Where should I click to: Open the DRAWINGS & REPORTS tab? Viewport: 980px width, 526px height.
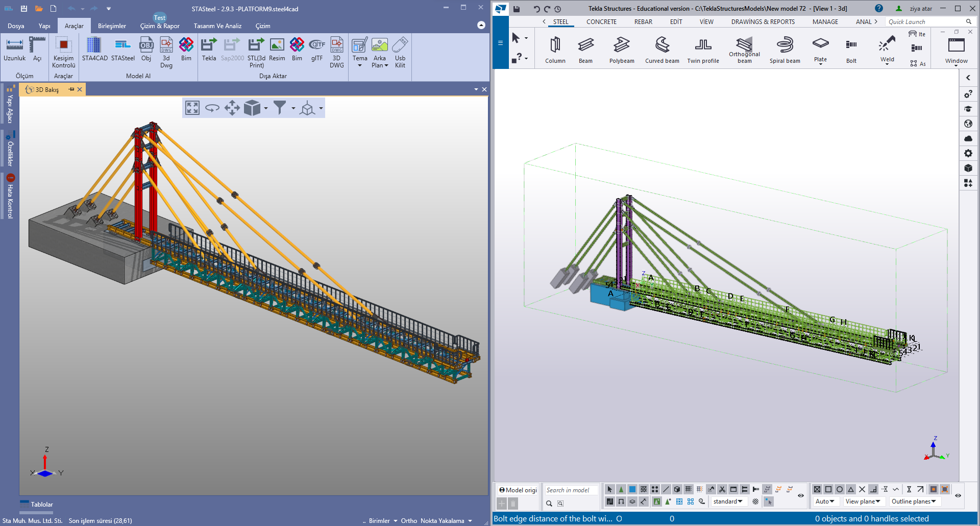coord(763,22)
